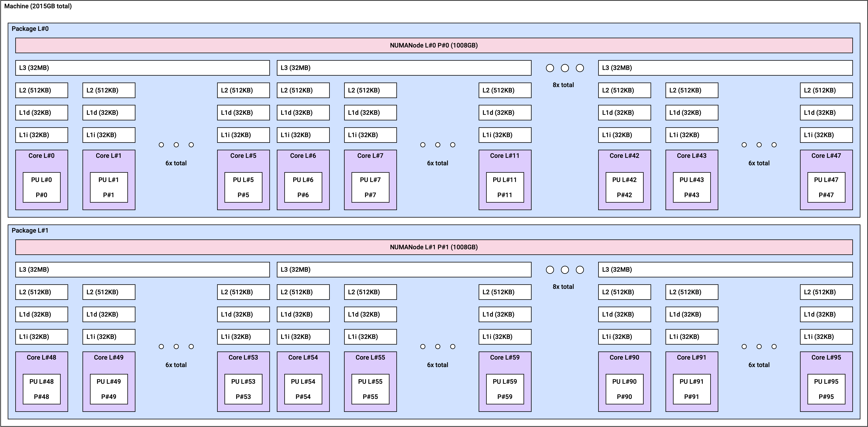Click L3 (32MB) cache spanning Core L#42 to L#47
The width and height of the screenshot is (868, 427).
coord(725,68)
